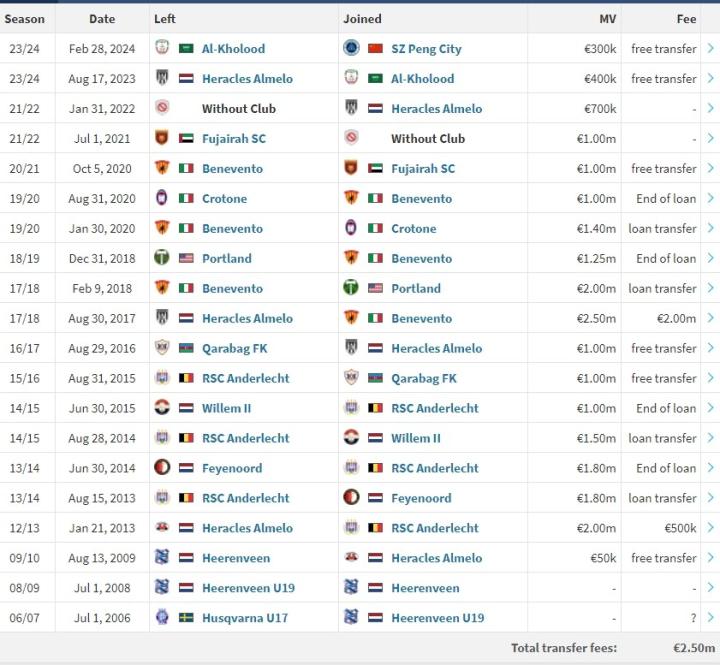Open the Heerenveen U19 link in the Joined column
The height and width of the screenshot is (665, 720).
[438, 618]
